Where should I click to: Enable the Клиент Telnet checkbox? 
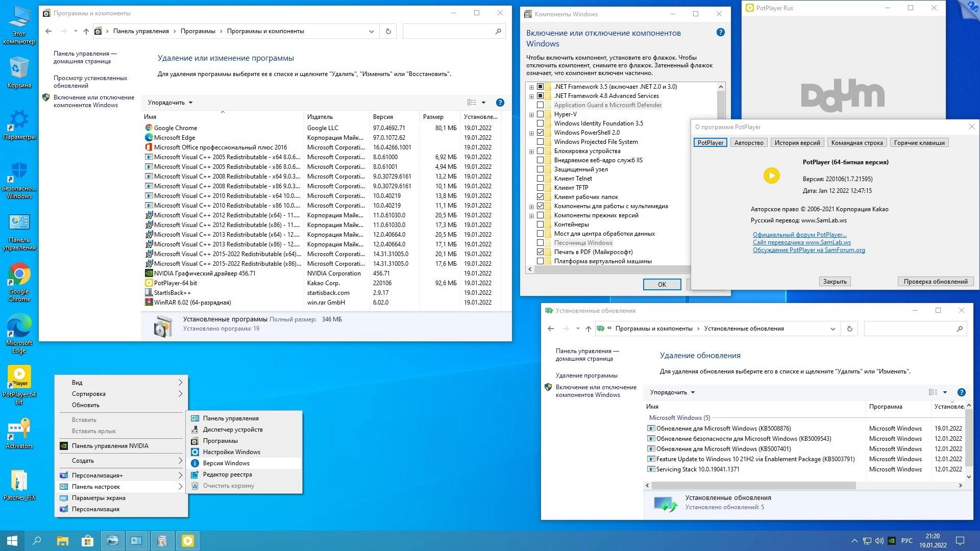tap(541, 179)
